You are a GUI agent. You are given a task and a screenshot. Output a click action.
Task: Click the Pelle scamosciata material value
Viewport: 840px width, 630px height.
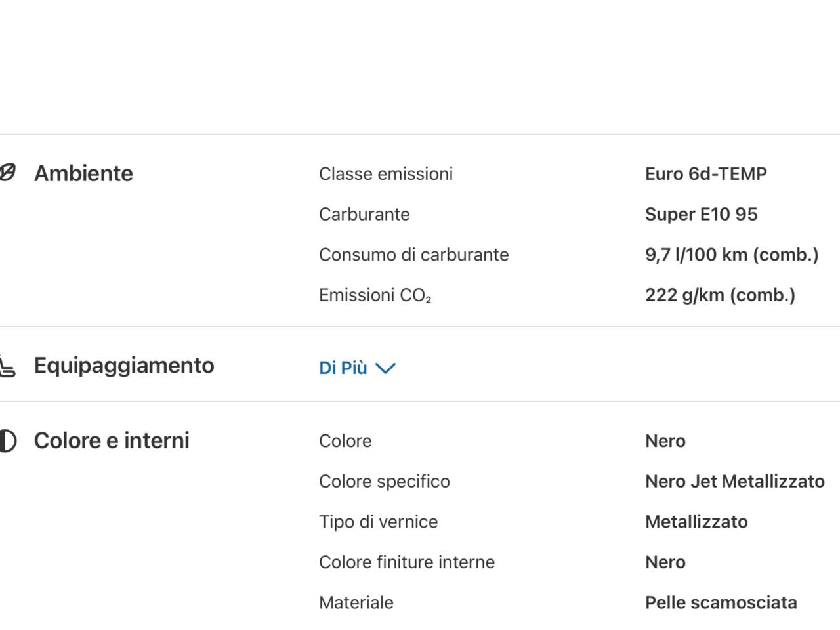[x=721, y=603]
